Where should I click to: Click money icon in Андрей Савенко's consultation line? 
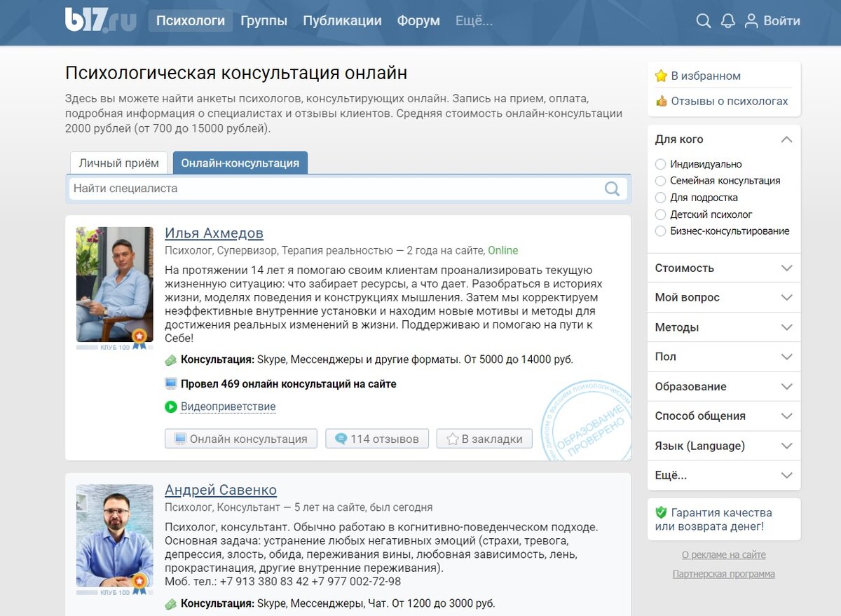click(170, 603)
